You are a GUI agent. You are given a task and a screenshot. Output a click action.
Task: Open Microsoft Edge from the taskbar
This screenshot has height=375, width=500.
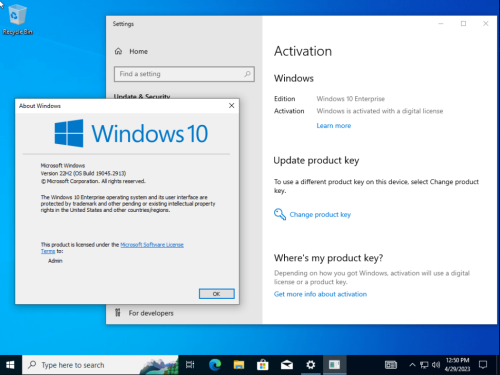[215, 365]
